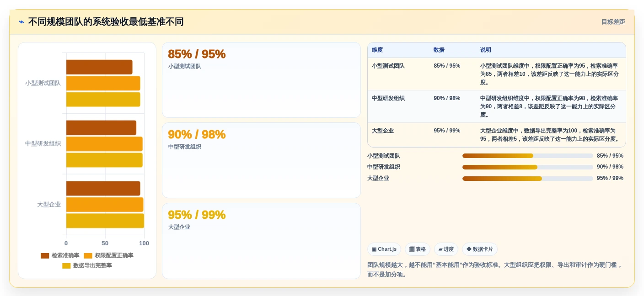Click the 大型企业 chart axis label
Viewport: 644px width, 296px height.
coord(49,204)
